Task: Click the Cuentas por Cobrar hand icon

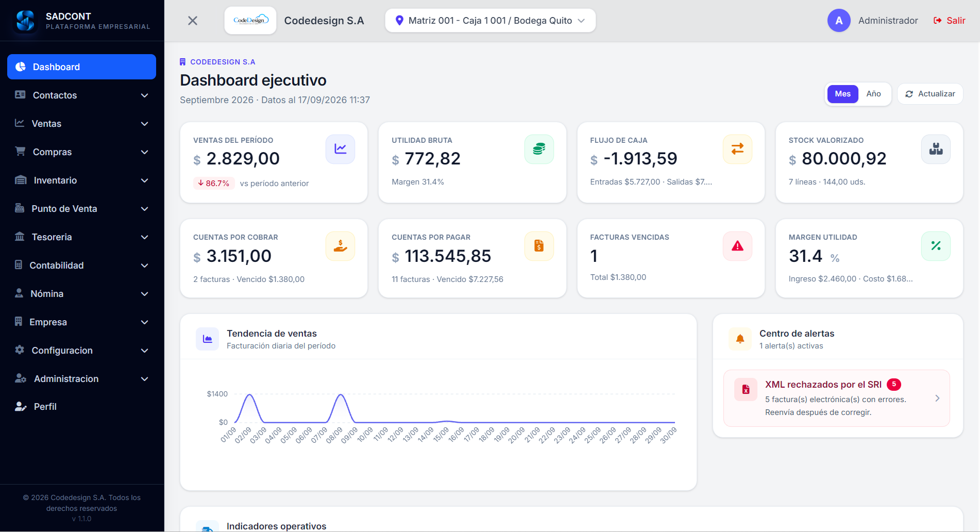Action: point(340,246)
